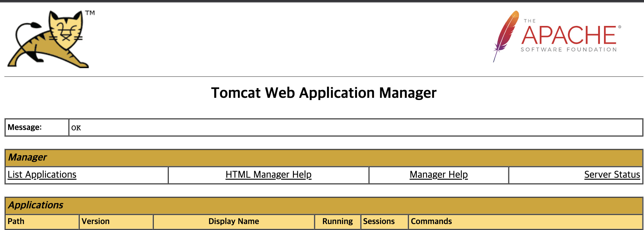The image size is (644, 230).
Task: Open HTML Manager Help link
Action: point(269,175)
